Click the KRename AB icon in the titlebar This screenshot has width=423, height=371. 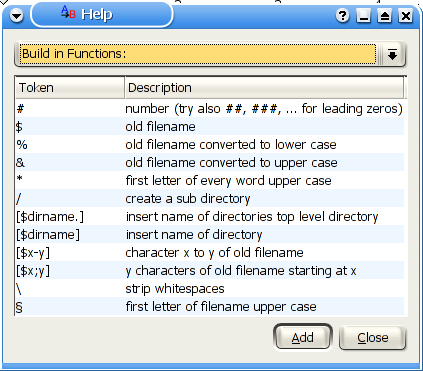68,13
